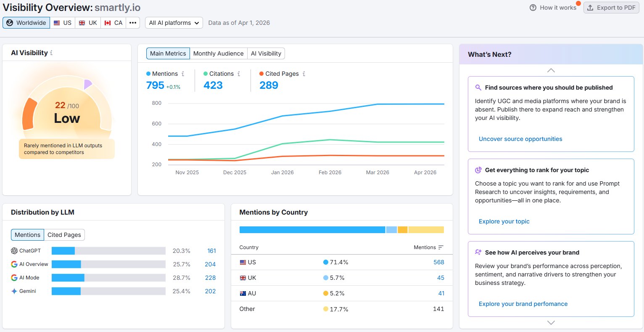Switch to the Monthly Audience tab
Image resolution: width=644 pixels, height=332 pixels.
pos(218,53)
